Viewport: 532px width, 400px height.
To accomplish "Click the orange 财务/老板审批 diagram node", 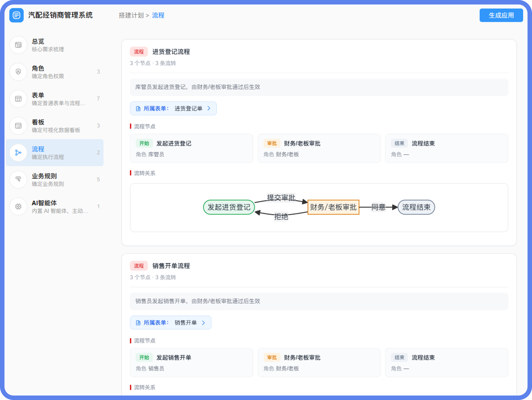I will tap(333, 207).
